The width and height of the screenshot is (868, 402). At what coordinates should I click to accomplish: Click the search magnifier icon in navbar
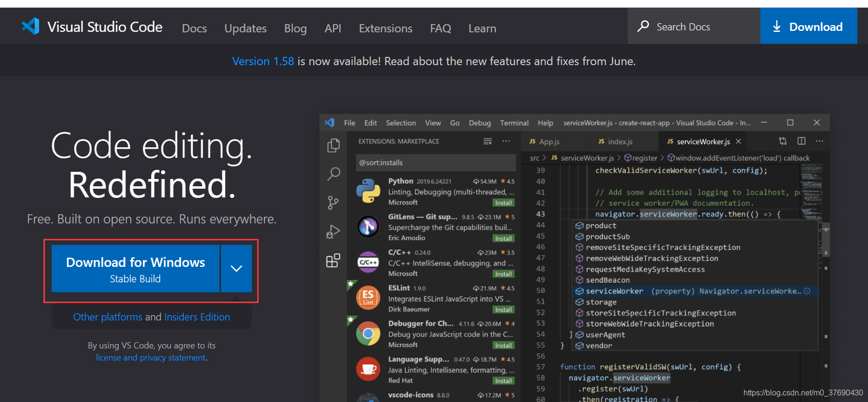(643, 26)
